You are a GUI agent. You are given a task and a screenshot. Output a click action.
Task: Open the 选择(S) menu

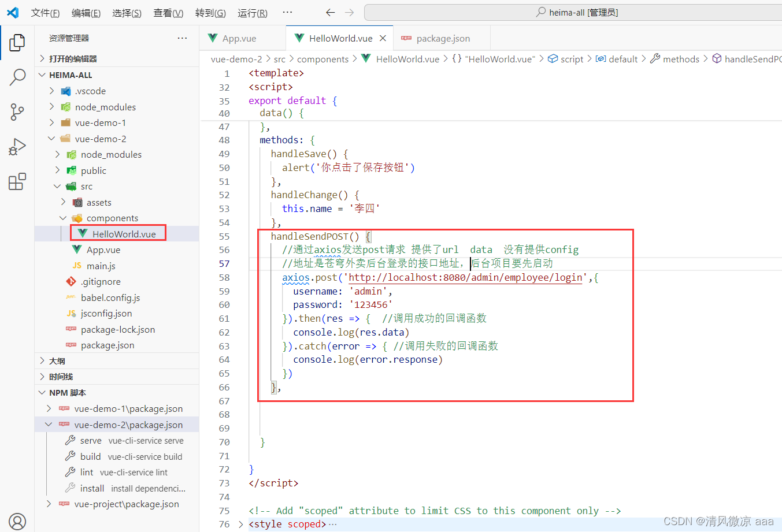(127, 13)
